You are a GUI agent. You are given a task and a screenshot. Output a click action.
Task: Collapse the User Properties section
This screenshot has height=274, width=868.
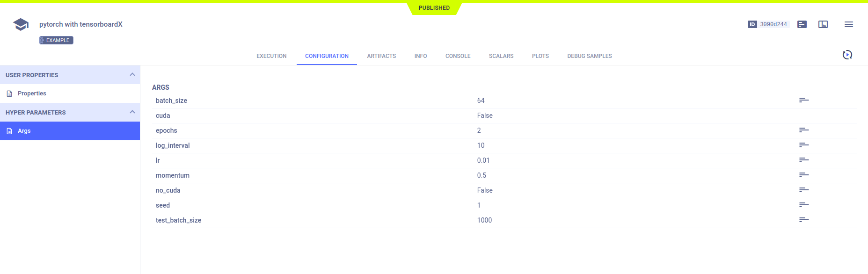click(x=132, y=75)
